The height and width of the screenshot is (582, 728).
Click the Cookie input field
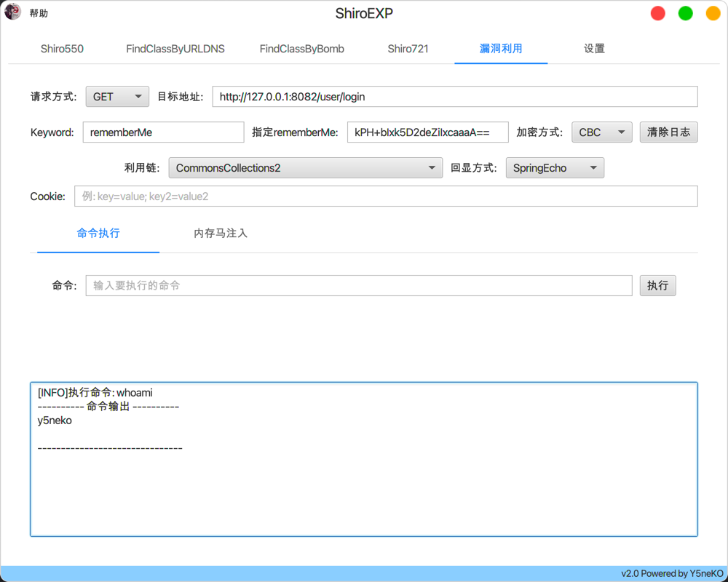pos(386,196)
